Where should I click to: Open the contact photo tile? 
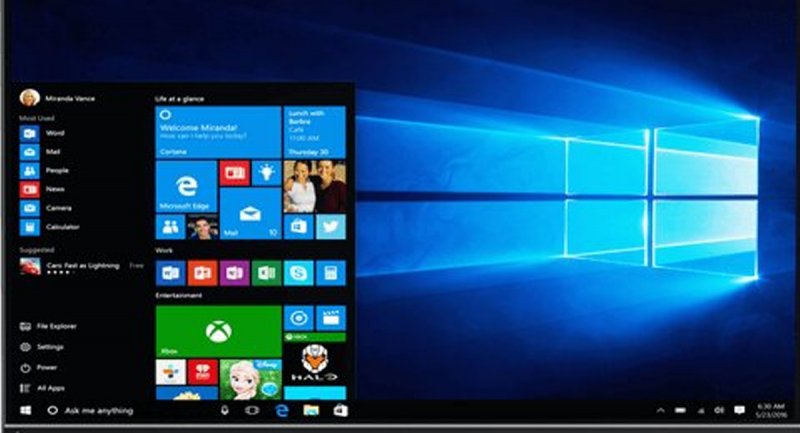203,227
